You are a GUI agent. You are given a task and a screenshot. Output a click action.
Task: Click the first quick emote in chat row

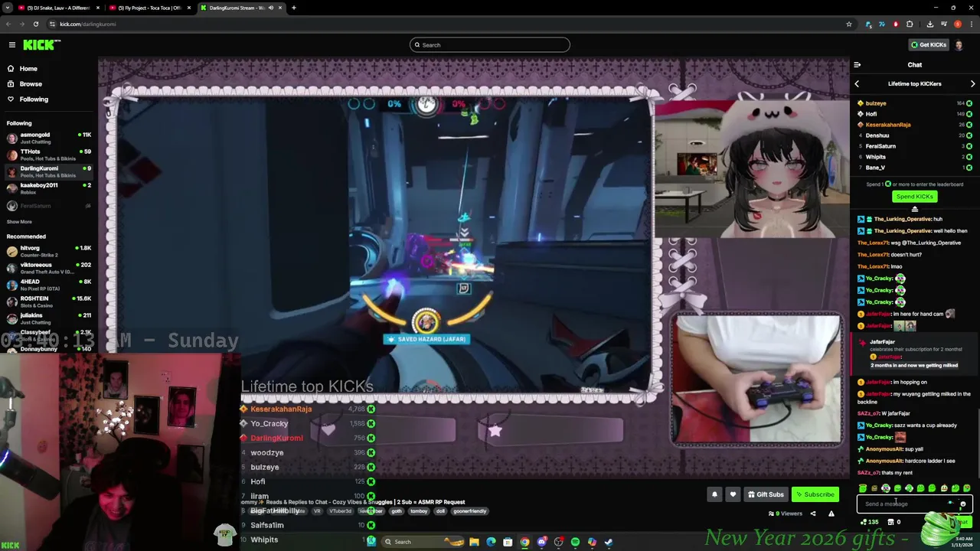[863, 488]
